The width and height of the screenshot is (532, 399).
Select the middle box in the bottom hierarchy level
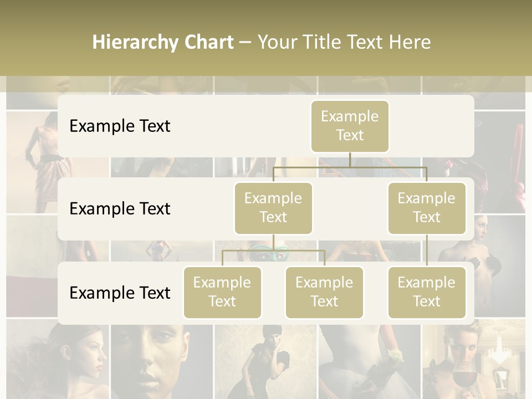pyautogui.click(x=324, y=292)
